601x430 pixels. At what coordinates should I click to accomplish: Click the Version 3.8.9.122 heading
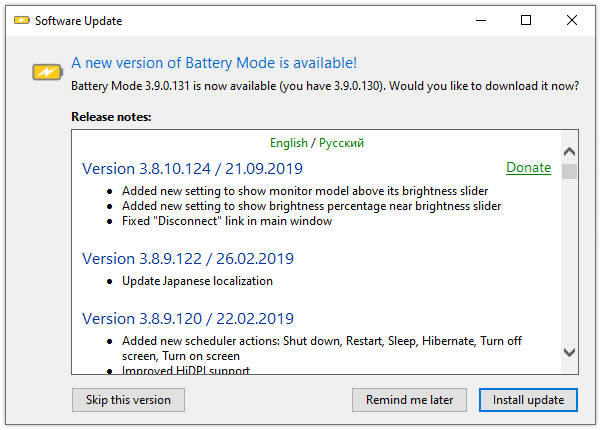(x=188, y=258)
